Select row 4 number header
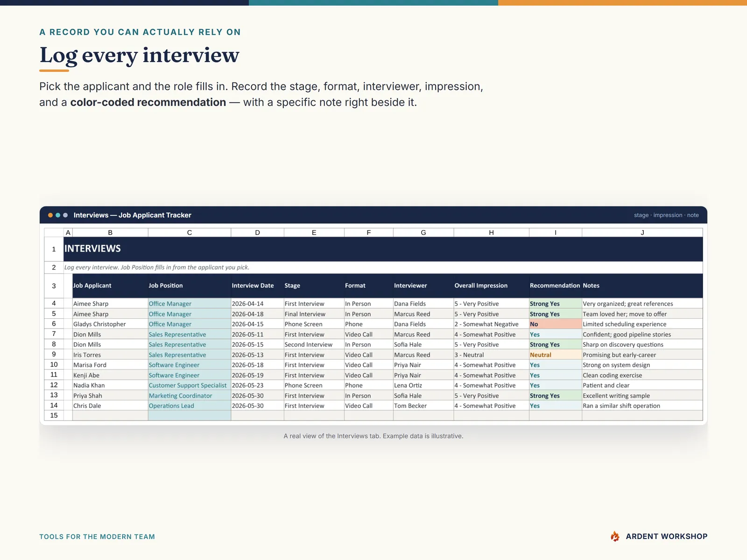The image size is (747, 560). [54, 303]
